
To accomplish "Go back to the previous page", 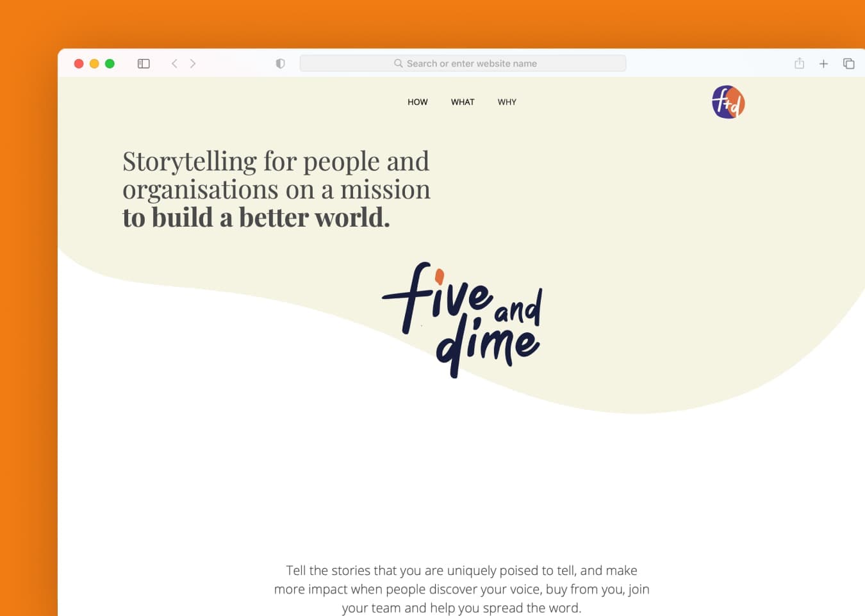I will pyautogui.click(x=174, y=63).
